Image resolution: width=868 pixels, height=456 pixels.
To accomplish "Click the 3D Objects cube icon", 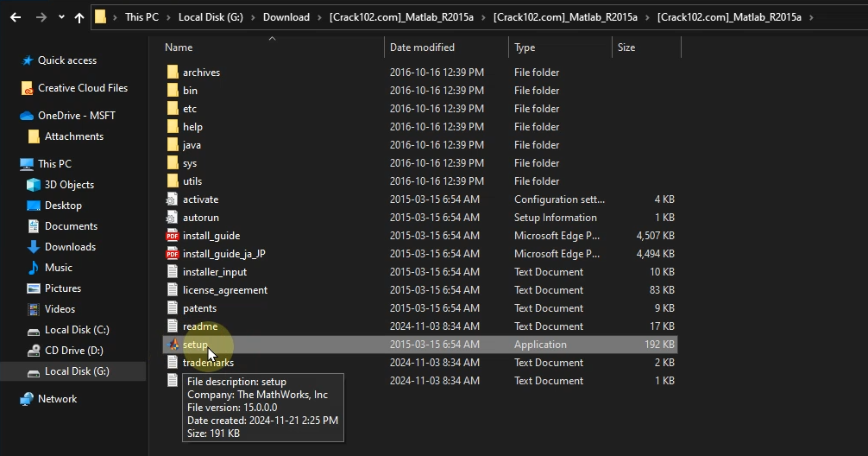I will 34,185.
